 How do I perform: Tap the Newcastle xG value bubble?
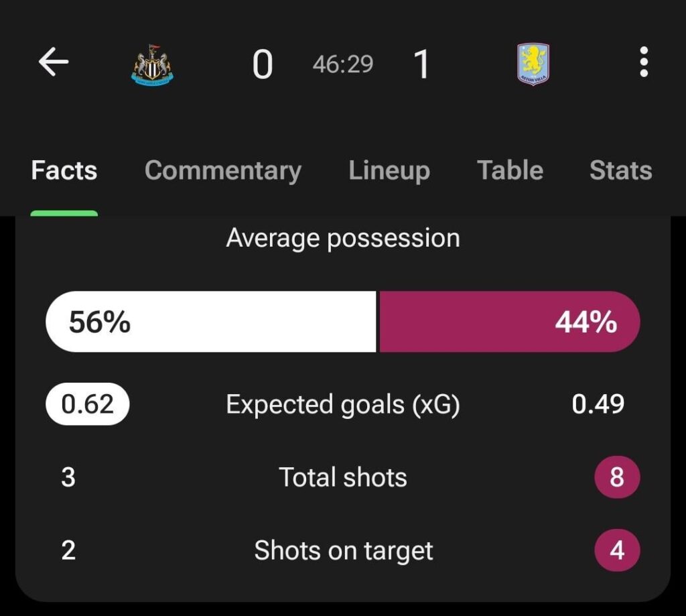(x=86, y=404)
